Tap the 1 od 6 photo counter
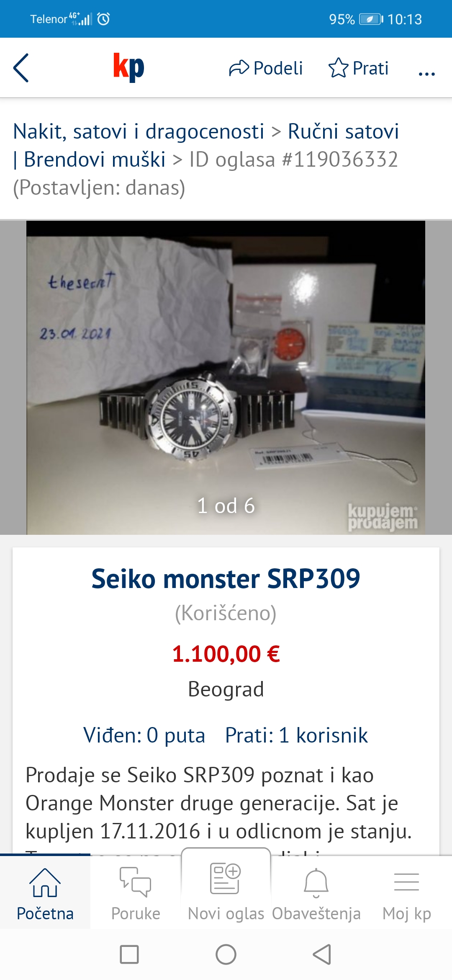The height and width of the screenshot is (980, 452). (x=226, y=505)
